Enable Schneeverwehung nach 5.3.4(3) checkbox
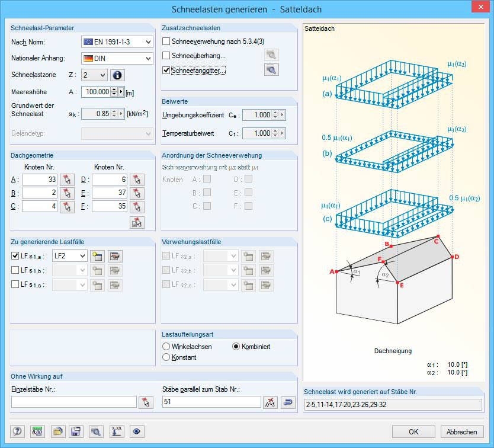Viewport: 494px width, 448px height. pos(166,41)
